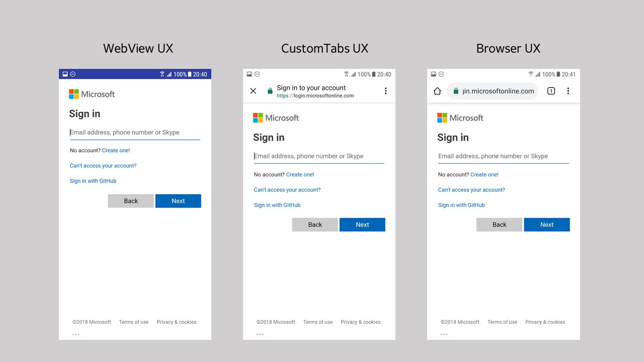Click the Back button in CustomTabs UX
The width and height of the screenshot is (644, 362).
pos(315,225)
